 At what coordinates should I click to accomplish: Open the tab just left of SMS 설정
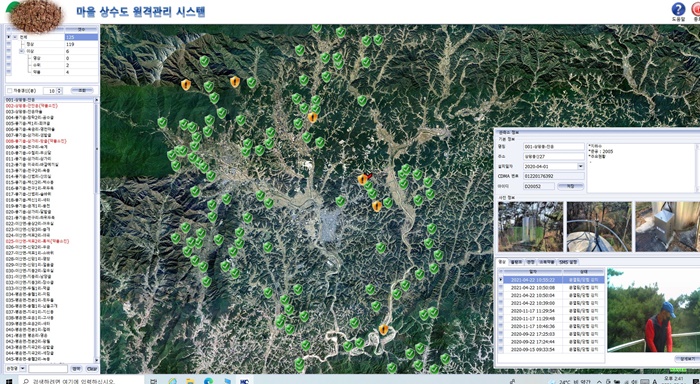coord(546,262)
